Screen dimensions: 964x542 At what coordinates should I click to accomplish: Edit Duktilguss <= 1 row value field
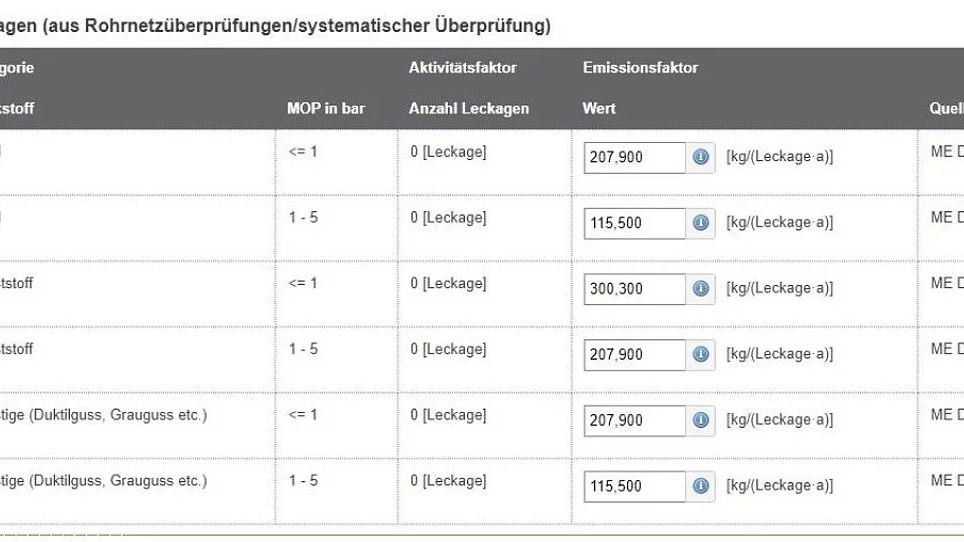[634, 420]
